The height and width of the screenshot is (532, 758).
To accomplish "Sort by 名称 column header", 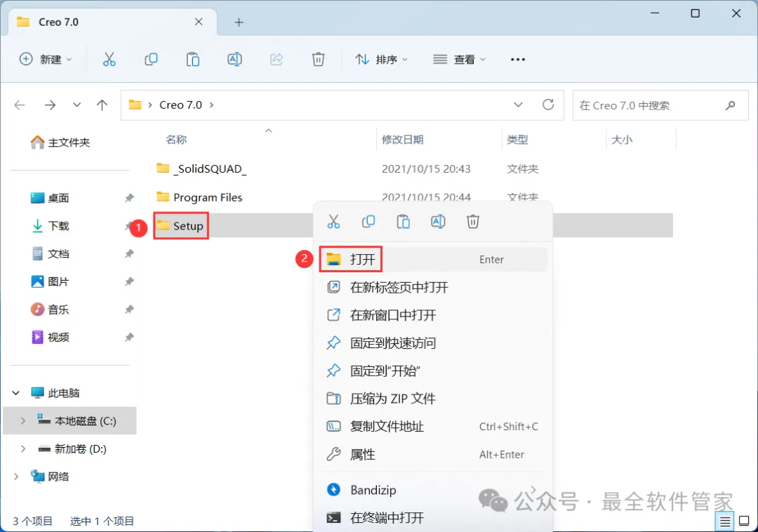I will pos(176,140).
